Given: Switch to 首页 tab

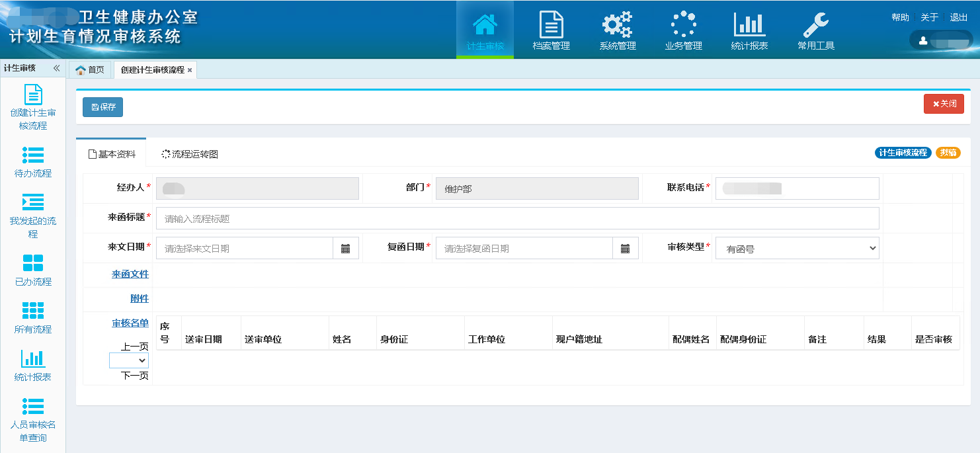Looking at the screenshot, I should click(x=90, y=69).
